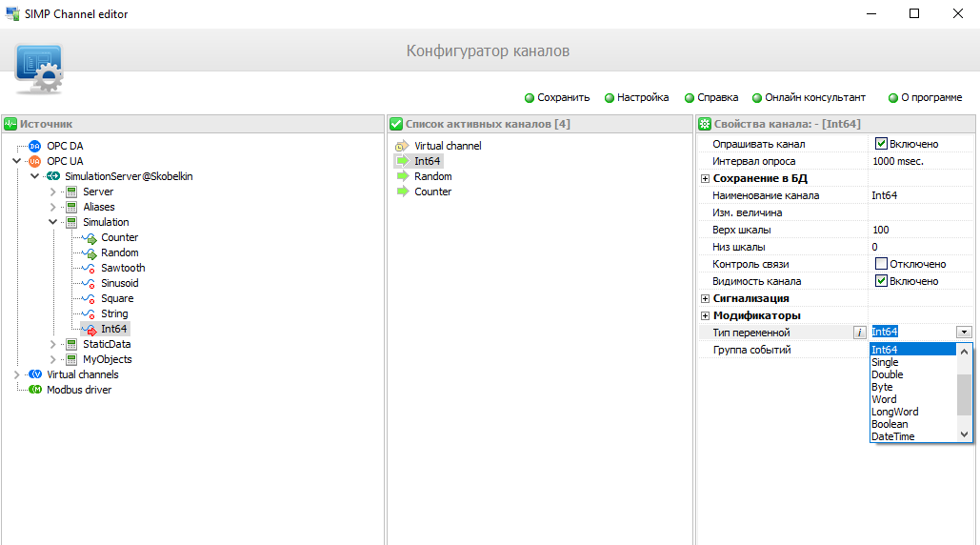The height and width of the screenshot is (545, 980).
Task: Click the OPC DA source icon
Action: (35, 146)
